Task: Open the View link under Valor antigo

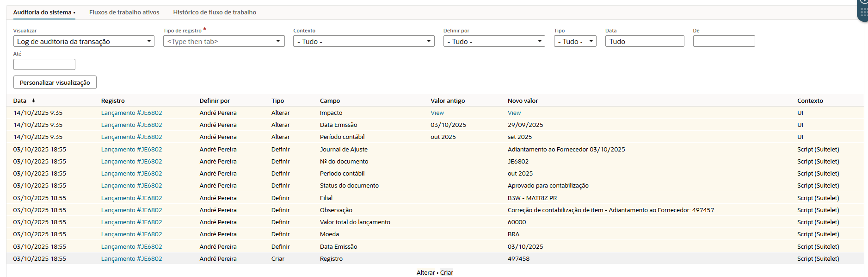Action: click(x=437, y=113)
